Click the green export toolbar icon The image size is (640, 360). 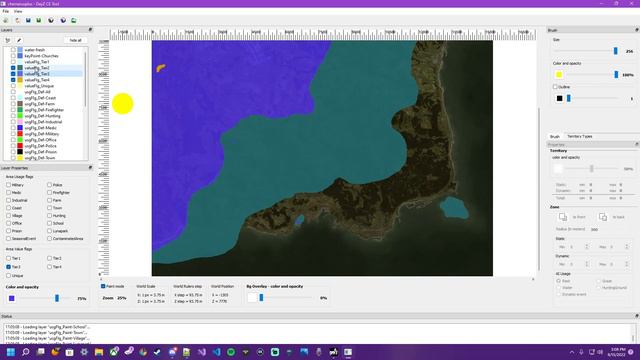pos(74,20)
